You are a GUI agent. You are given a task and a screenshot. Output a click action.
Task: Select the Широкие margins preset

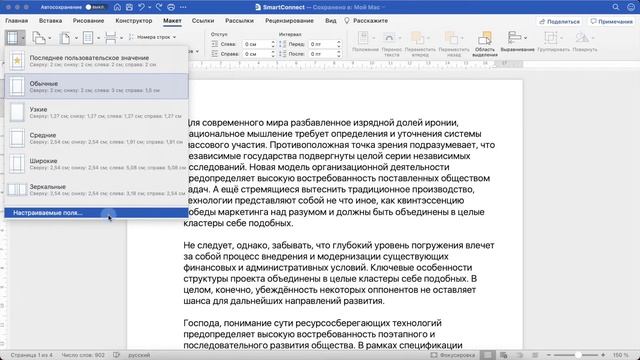point(97,164)
